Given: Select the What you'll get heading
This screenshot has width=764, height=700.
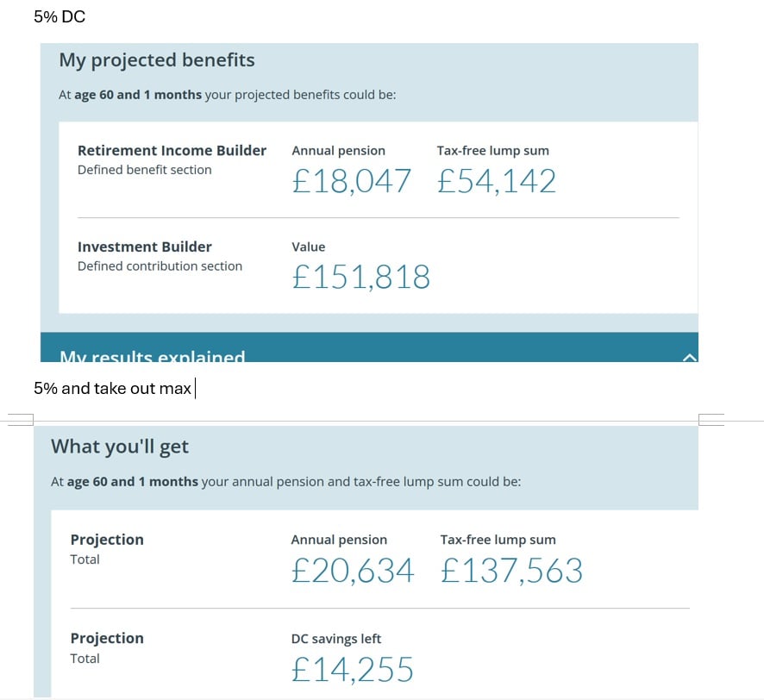Looking at the screenshot, I should [119, 447].
